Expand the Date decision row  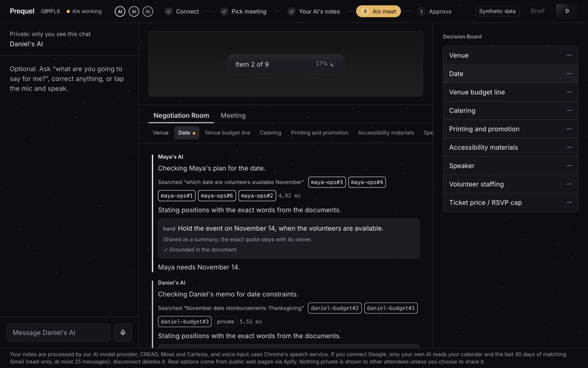click(511, 74)
